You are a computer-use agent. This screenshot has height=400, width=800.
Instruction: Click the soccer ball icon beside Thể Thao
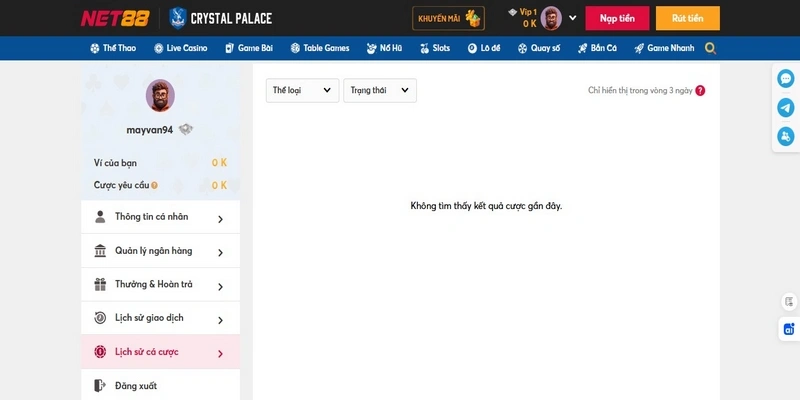point(95,48)
